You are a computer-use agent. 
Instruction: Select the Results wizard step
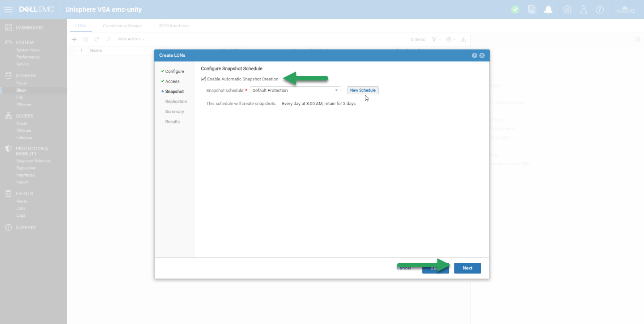pyautogui.click(x=173, y=122)
